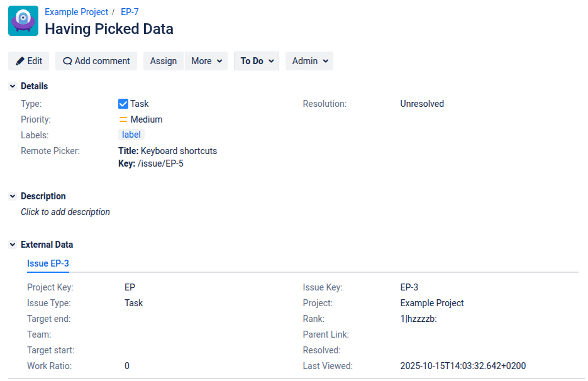Collapse the External Data section chevron
This screenshot has width=588, height=381.
[13, 245]
